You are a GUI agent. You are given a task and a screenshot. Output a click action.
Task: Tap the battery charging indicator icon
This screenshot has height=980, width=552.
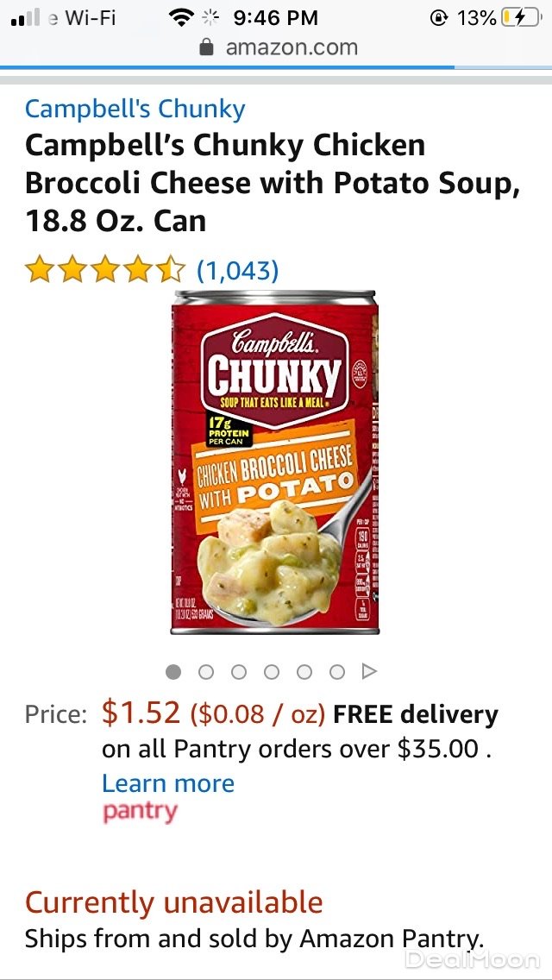(x=520, y=18)
